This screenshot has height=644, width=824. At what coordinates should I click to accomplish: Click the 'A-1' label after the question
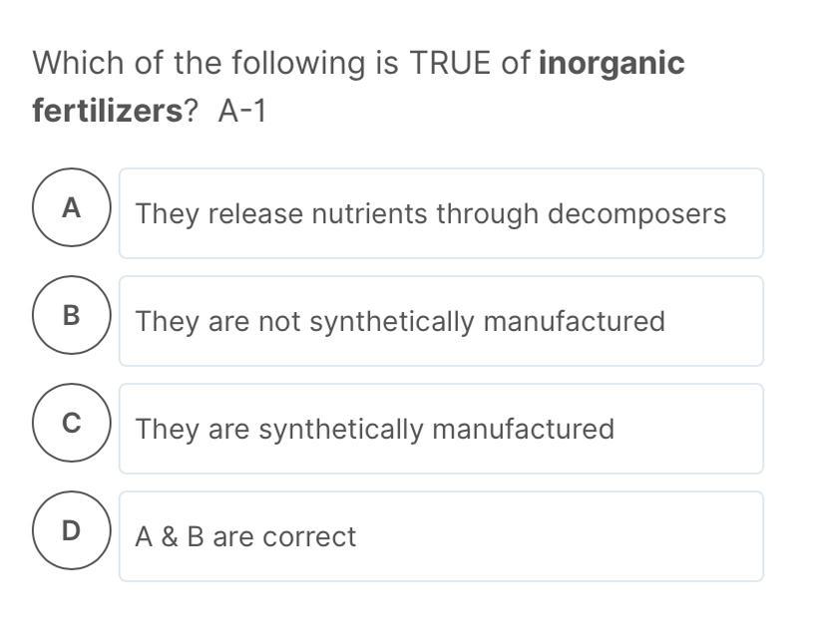pyautogui.click(x=242, y=110)
